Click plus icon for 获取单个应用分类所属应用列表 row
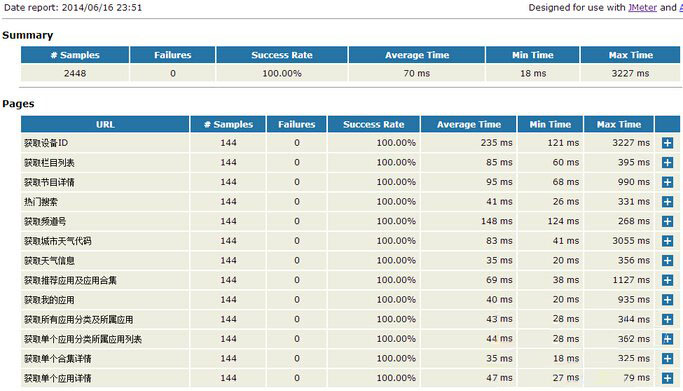Viewport: 683px width, 391px height. [667, 339]
